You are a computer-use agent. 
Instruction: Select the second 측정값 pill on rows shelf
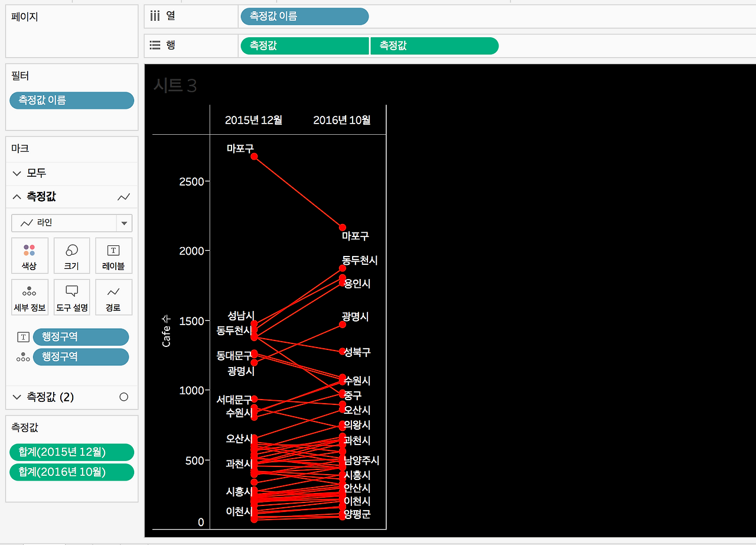click(x=434, y=46)
